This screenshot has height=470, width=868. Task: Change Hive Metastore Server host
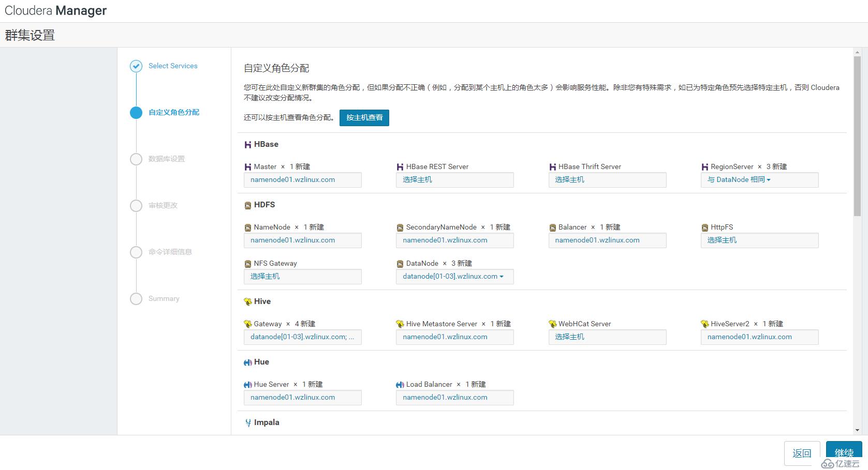click(454, 337)
